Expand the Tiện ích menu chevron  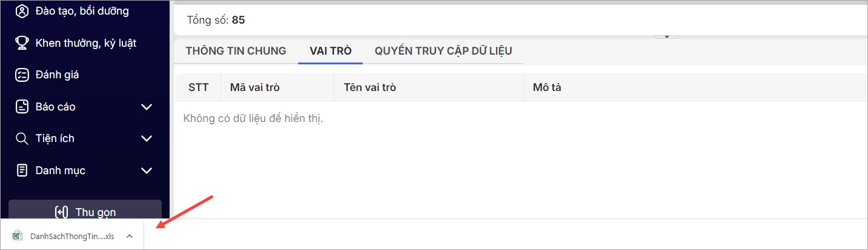click(x=147, y=138)
